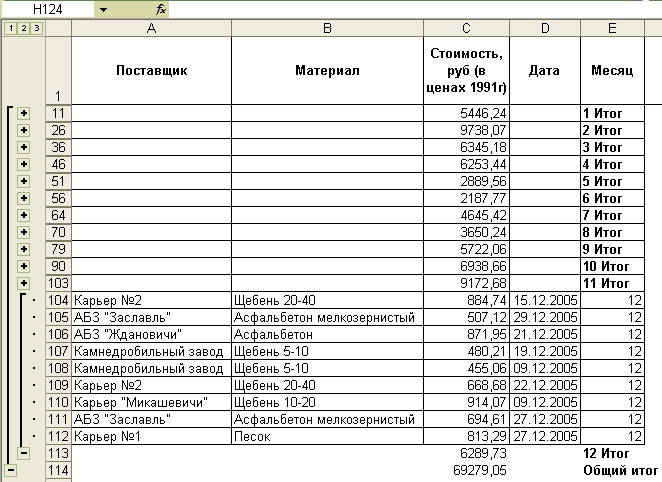
Task: Click the 'Асфальбетон' cell in row 106
Action: pos(327,334)
